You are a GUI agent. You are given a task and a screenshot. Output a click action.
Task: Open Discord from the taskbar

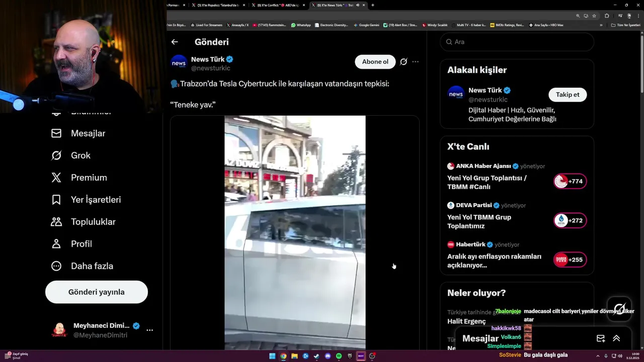tap(328, 356)
